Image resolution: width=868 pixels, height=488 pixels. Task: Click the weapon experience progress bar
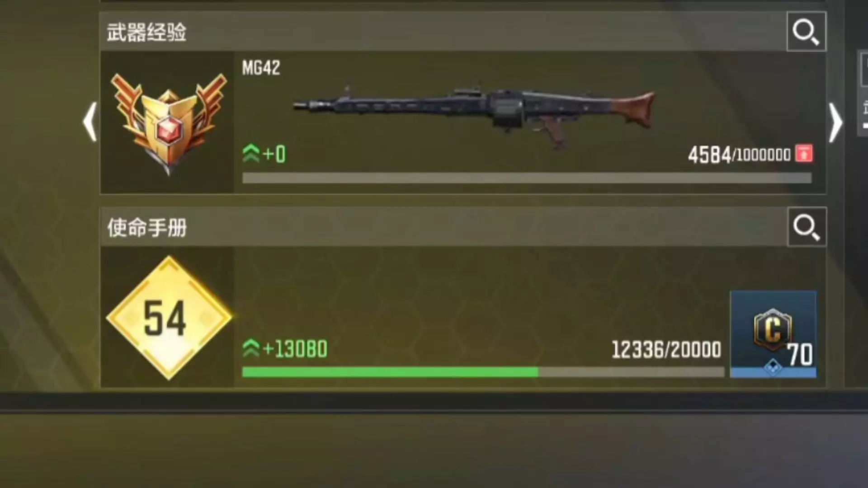click(527, 178)
